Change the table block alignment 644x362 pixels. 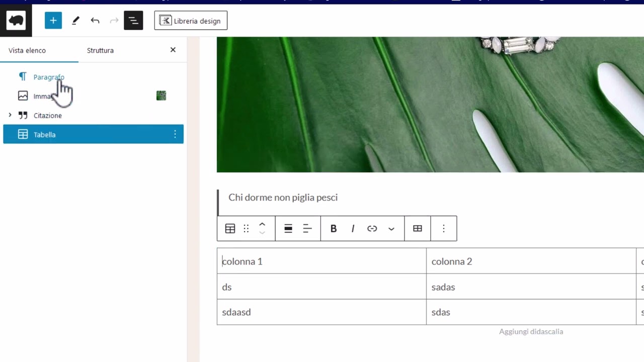tap(288, 228)
